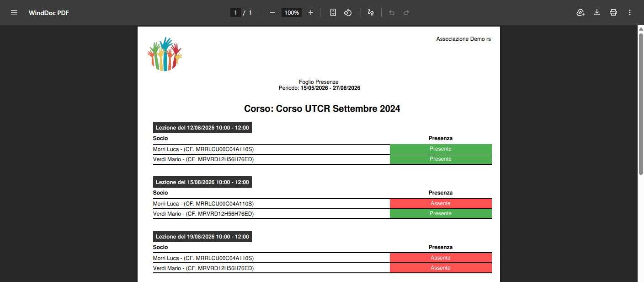
Task: Save the PDF to Google Drive
Action: (580, 12)
